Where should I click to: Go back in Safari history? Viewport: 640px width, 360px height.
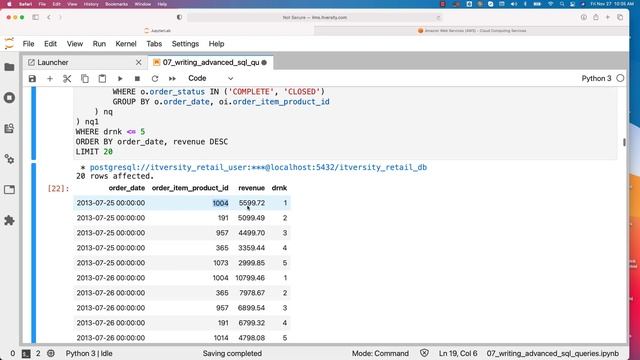pyautogui.click(x=49, y=17)
